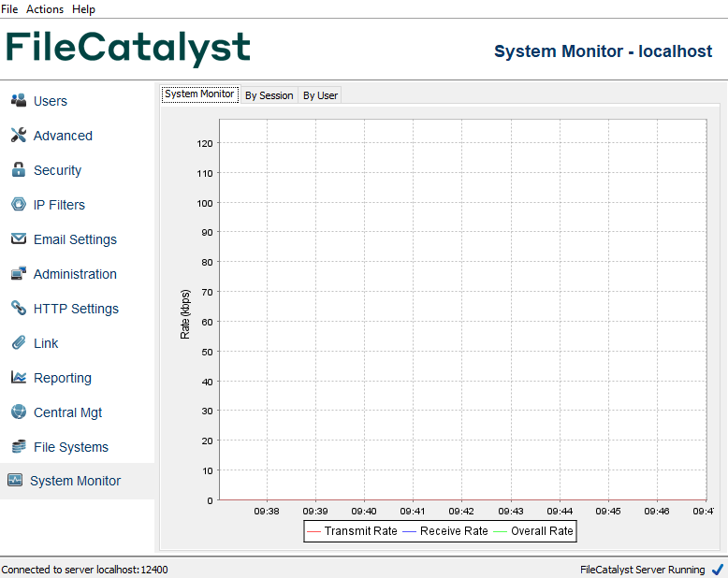This screenshot has width=728, height=578.
Task: Select the Link sidebar entry
Action: coord(46,343)
